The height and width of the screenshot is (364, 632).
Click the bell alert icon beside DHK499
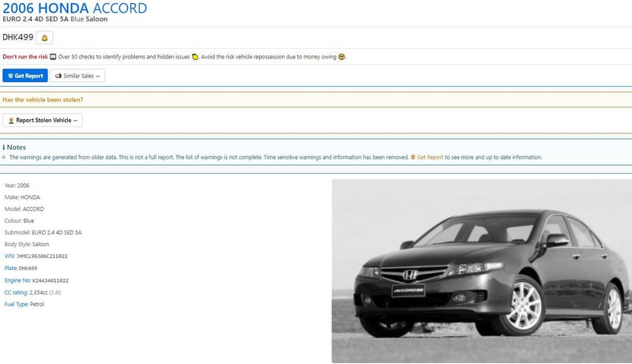(44, 38)
